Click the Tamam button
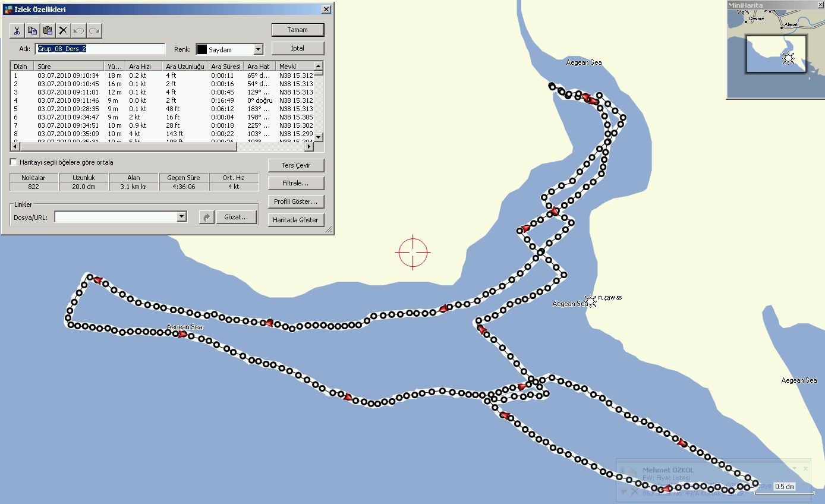 pyautogui.click(x=298, y=30)
